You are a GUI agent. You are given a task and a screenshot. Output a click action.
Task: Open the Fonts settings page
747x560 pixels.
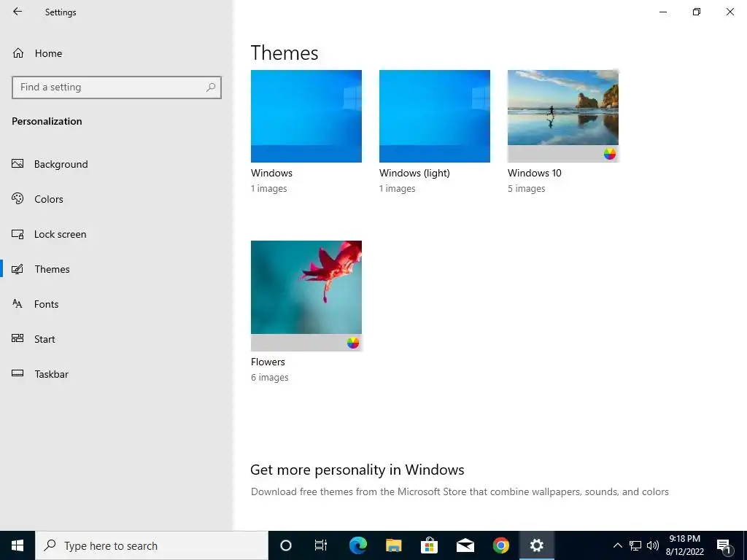117,304
